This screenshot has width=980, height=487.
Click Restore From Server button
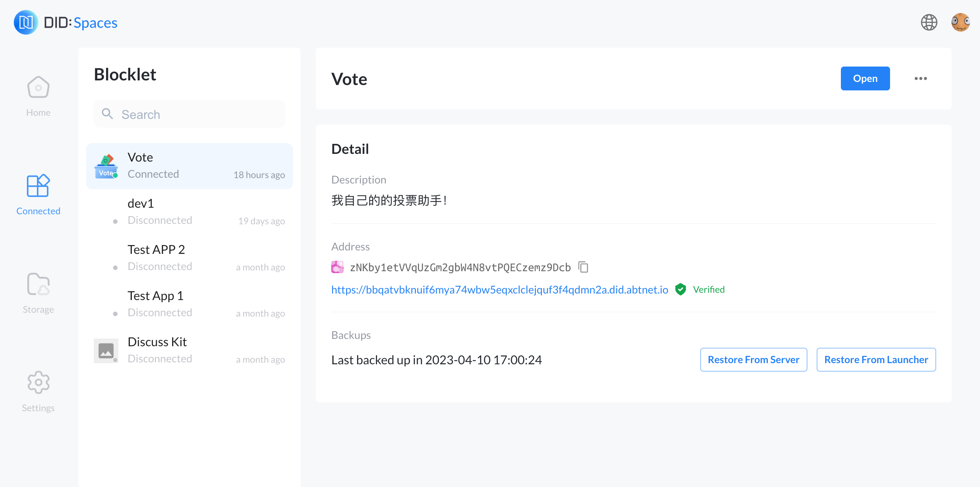(753, 360)
